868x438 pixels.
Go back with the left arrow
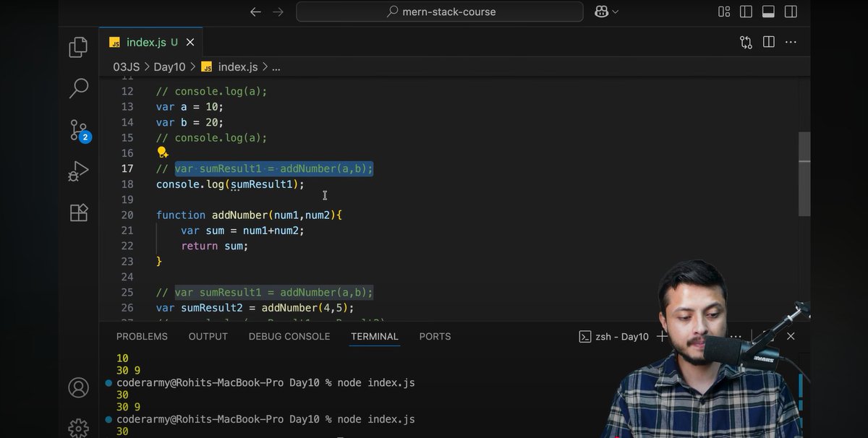[255, 12]
